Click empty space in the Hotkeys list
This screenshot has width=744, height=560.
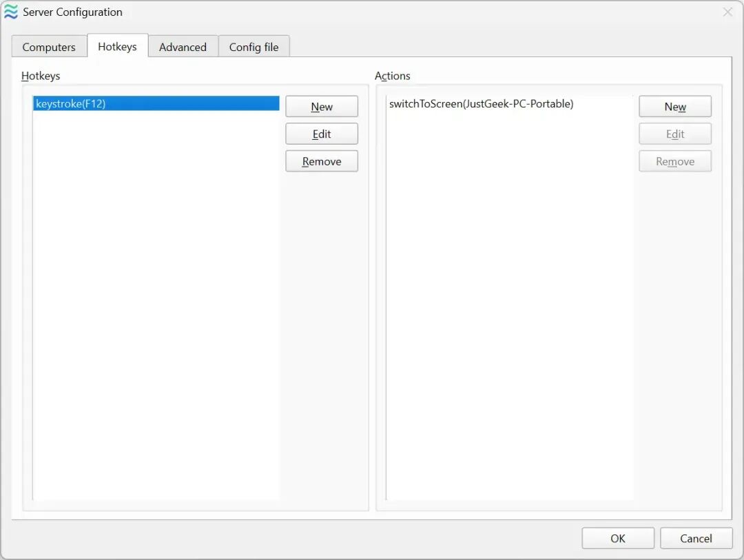tap(156, 310)
